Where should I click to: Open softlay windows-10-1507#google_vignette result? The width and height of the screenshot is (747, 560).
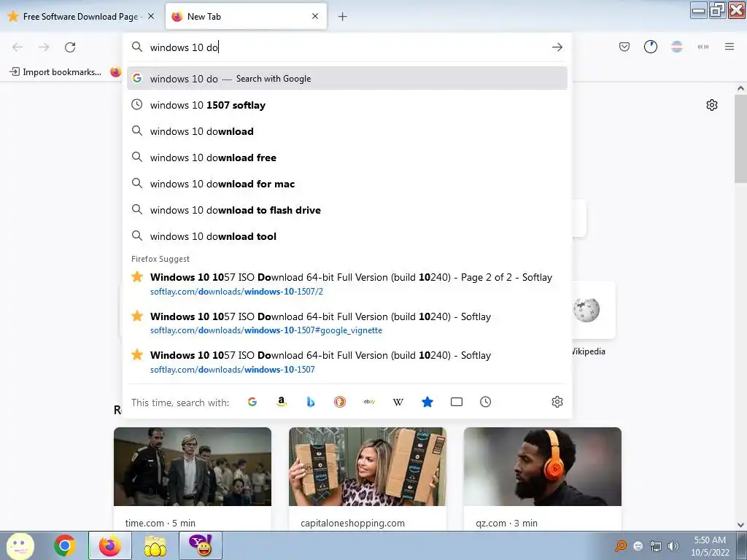click(347, 323)
